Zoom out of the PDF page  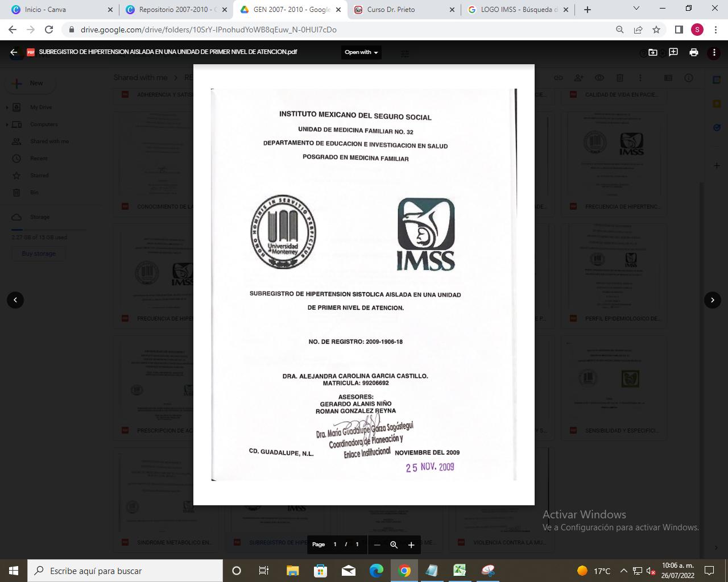pyautogui.click(x=377, y=544)
